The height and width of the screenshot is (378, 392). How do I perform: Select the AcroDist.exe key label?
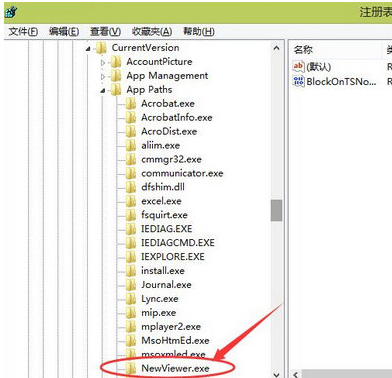[x=169, y=132]
